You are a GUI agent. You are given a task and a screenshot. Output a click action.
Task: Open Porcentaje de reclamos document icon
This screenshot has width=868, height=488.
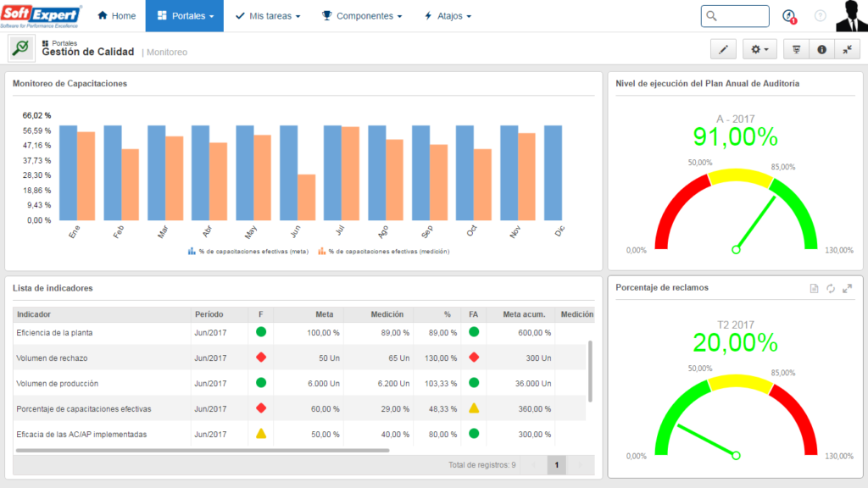pos(814,288)
